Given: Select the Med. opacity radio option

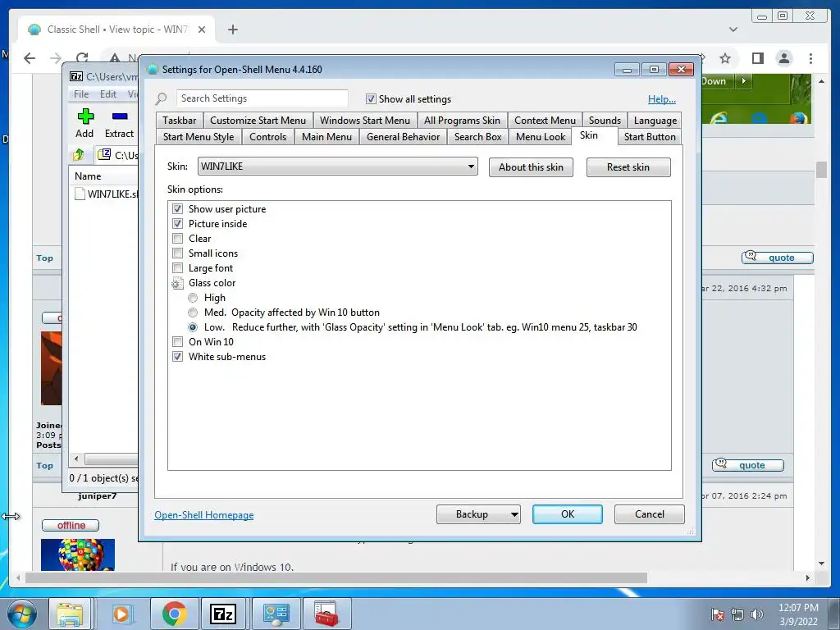Looking at the screenshot, I should [x=193, y=313].
